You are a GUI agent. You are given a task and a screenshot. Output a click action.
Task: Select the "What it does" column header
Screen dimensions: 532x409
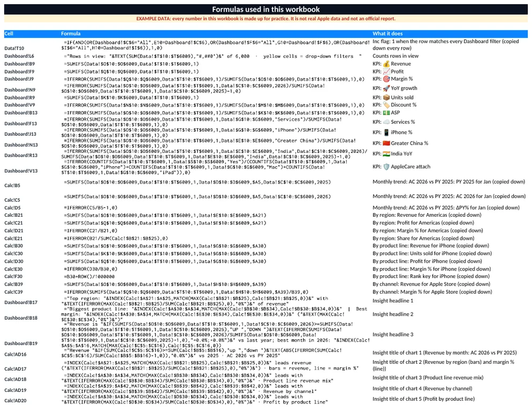tap(387, 34)
